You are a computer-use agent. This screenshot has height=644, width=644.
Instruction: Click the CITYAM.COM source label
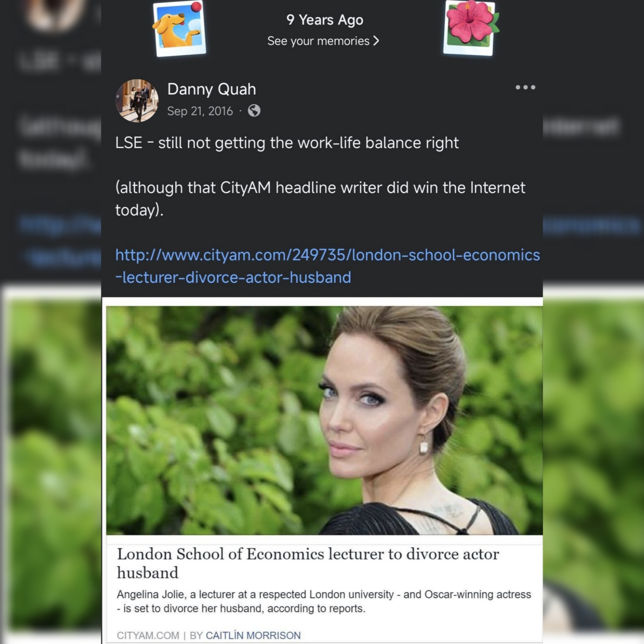tap(148, 635)
